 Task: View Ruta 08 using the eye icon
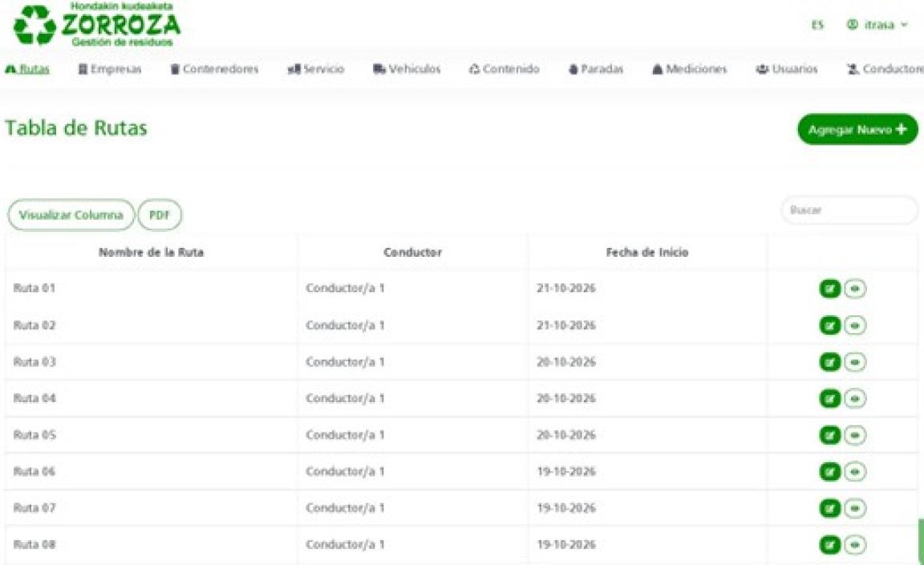[855, 544]
